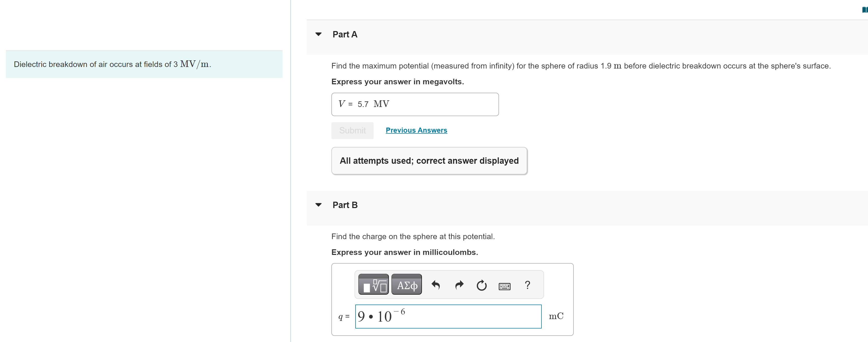Redo the equation edit
868x342 pixels.
pos(459,285)
